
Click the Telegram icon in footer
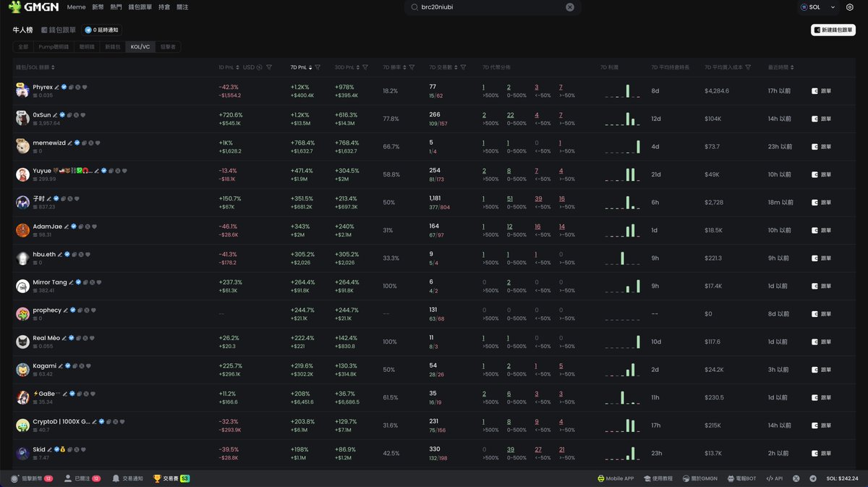point(813,478)
